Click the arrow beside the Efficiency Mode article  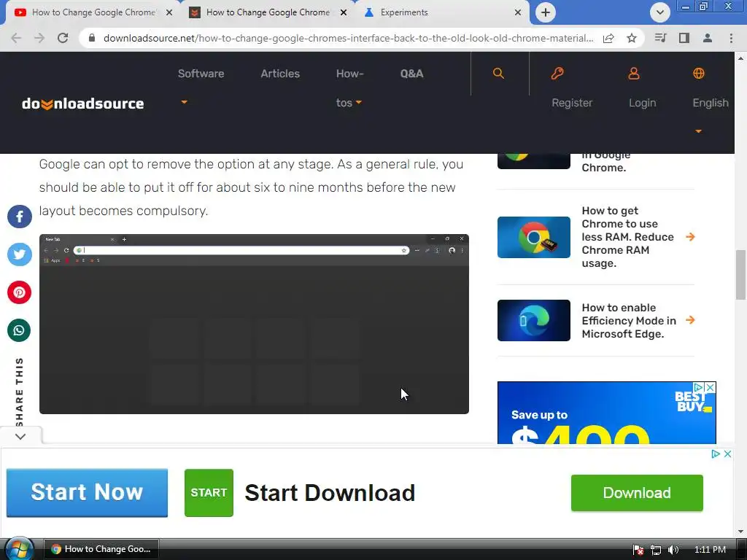click(690, 320)
